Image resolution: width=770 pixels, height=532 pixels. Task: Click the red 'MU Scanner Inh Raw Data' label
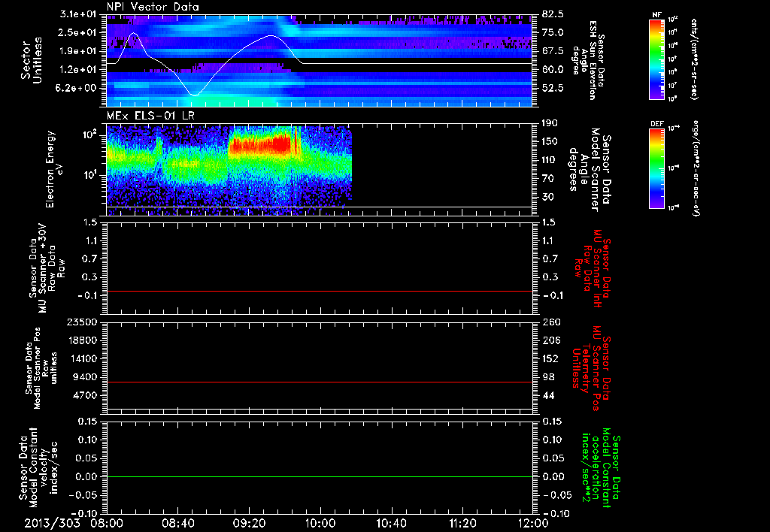593,269
